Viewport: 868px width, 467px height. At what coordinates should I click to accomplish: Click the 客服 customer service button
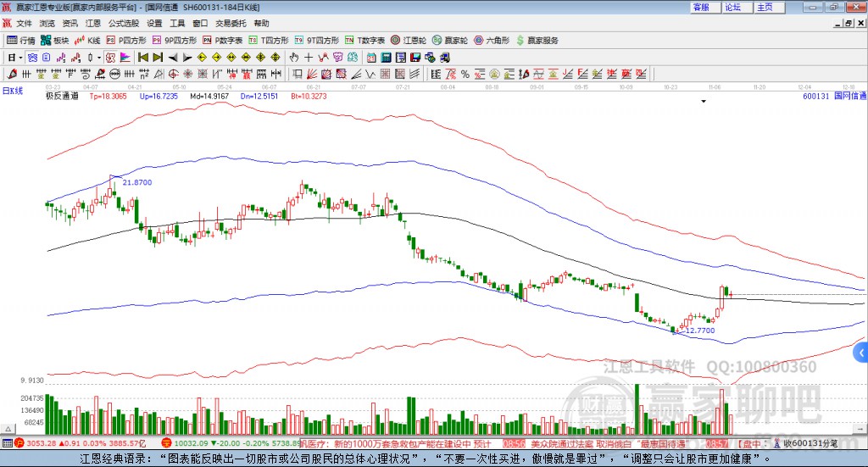point(704,7)
